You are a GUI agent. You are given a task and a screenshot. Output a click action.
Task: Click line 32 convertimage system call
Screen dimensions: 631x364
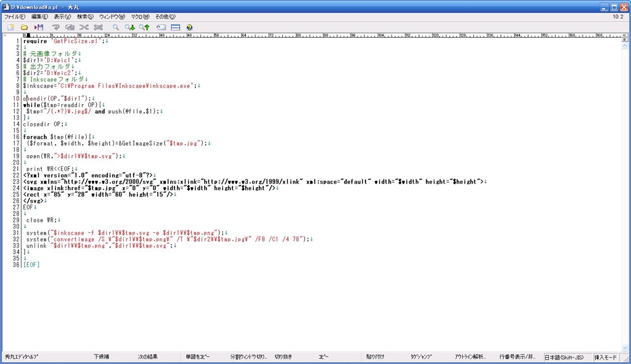point(168,240)
